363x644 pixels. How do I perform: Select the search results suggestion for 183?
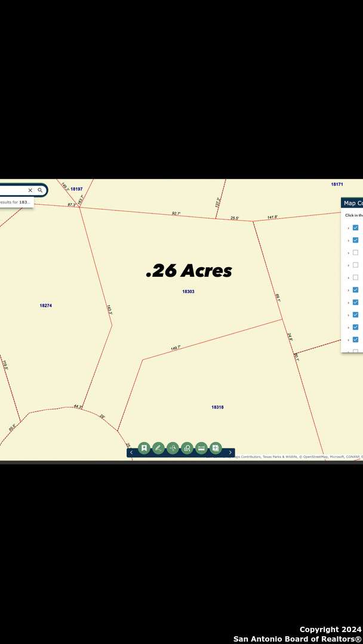tap(16, 202)
